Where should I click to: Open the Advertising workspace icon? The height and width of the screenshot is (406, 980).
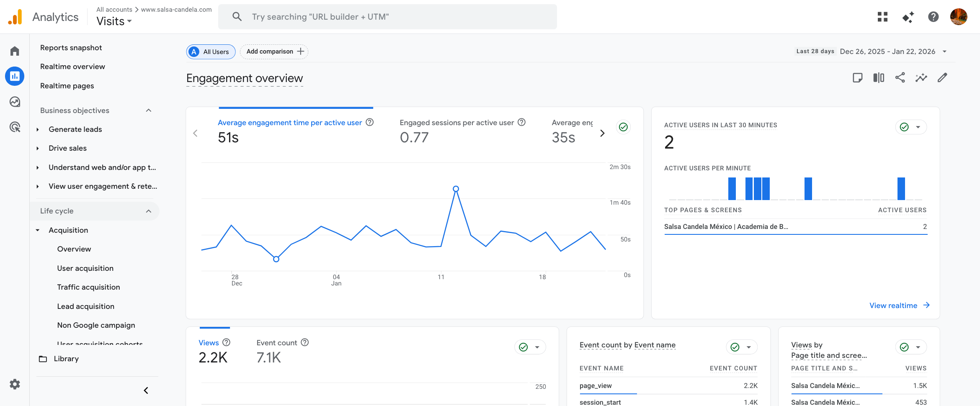[x=14, y=127]
